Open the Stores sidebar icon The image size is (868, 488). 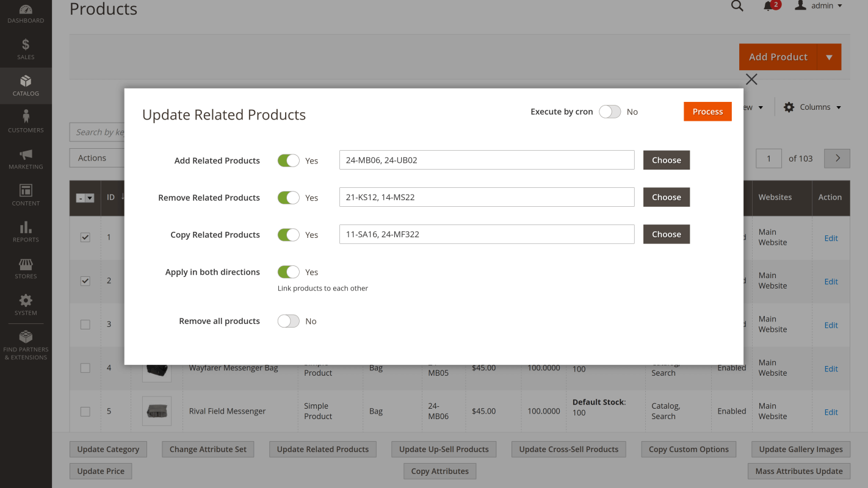[x=26, y=267]
